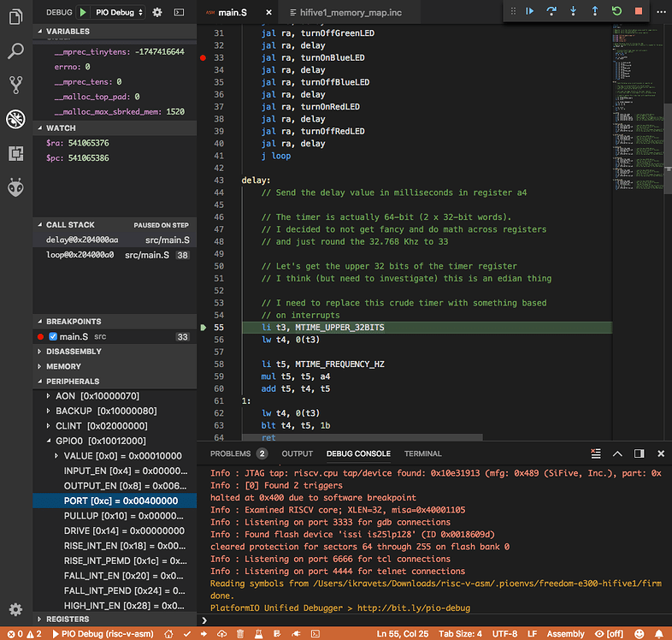Viewport: 672px width, 640px height.
Task: Click Step Over in the debug toolbar
Action: pos(551,11)
